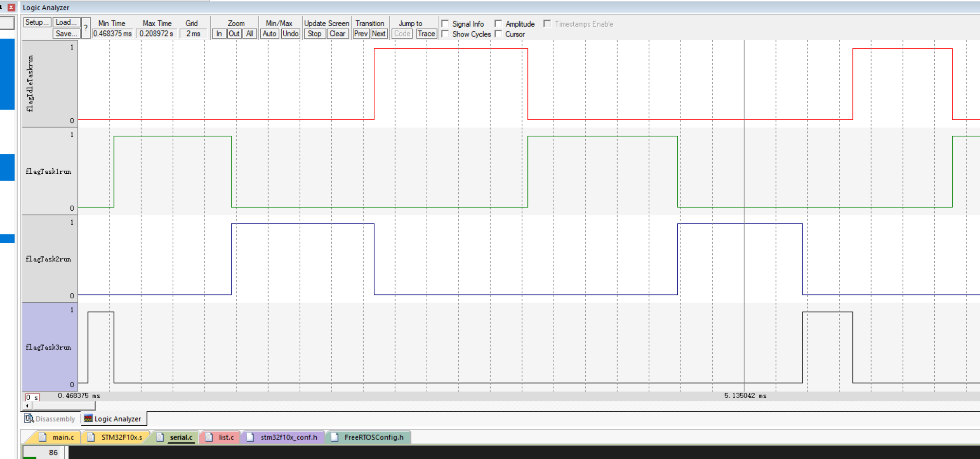
Task: Click the Setup... button
Action: (37, 22)
